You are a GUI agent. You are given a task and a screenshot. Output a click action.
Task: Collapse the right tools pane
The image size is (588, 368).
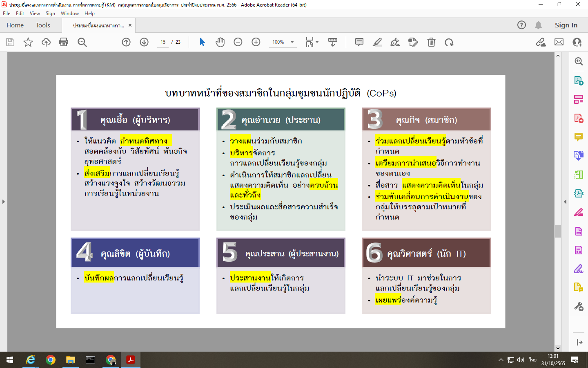[565, 202]
